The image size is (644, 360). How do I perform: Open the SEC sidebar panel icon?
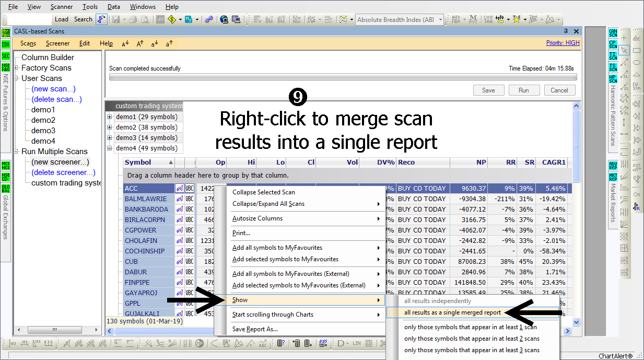pos(6,56)
